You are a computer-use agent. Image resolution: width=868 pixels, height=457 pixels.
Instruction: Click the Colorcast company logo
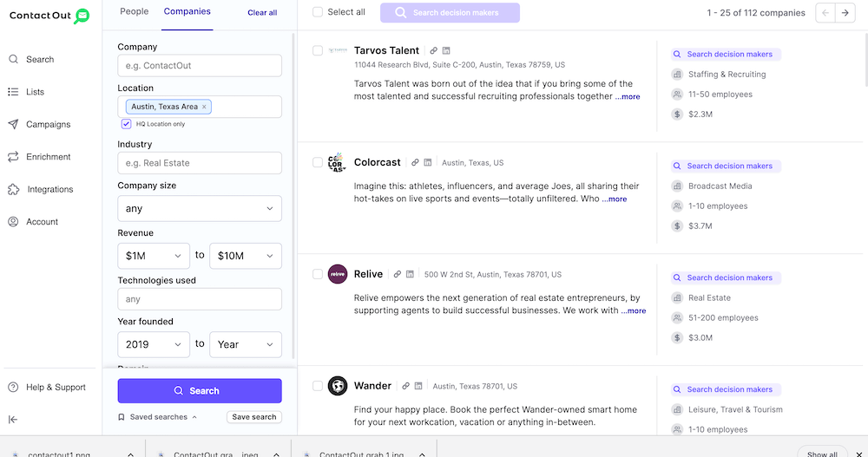pyautogui.click(x=337, y=162)
